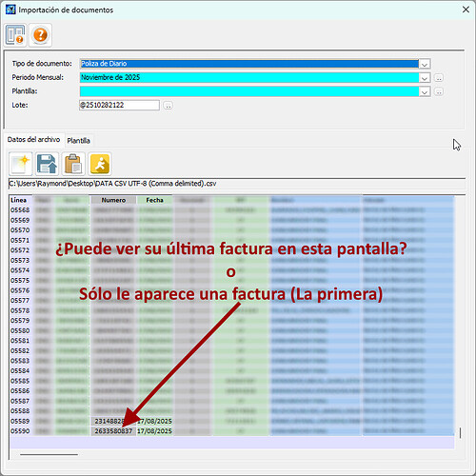Viewport: 476px width, 476px height.
Task: Click the Lote input field @2510282122
Action: click(x=119, y=105)
